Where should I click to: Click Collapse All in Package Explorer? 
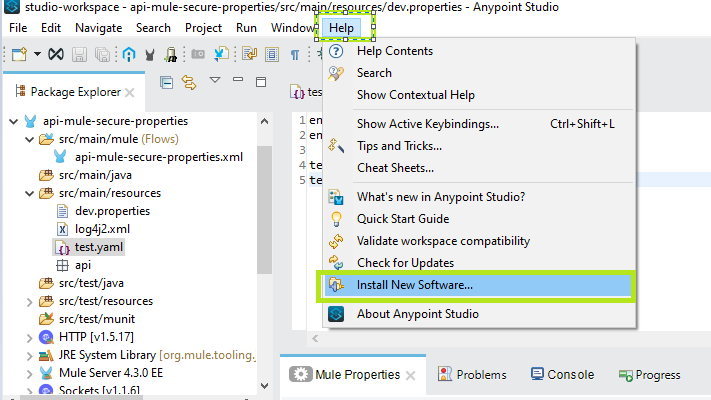(x=167, y=81)
